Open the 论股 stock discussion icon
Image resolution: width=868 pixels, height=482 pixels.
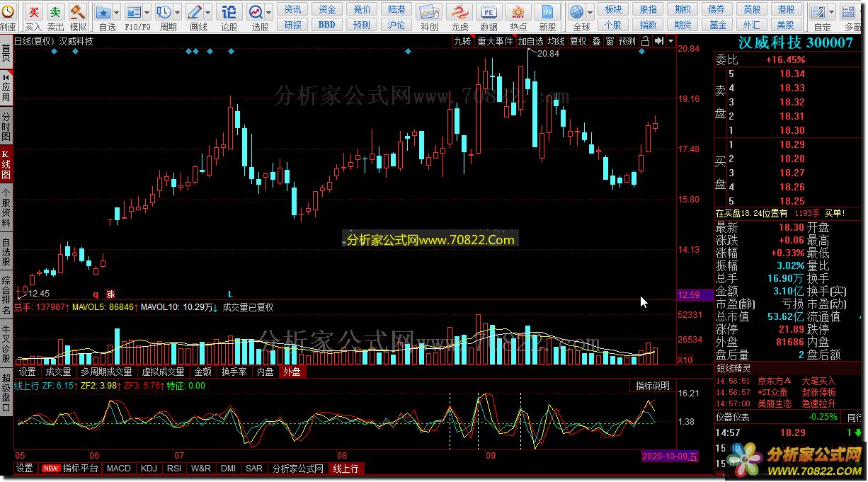pos(229,12)
